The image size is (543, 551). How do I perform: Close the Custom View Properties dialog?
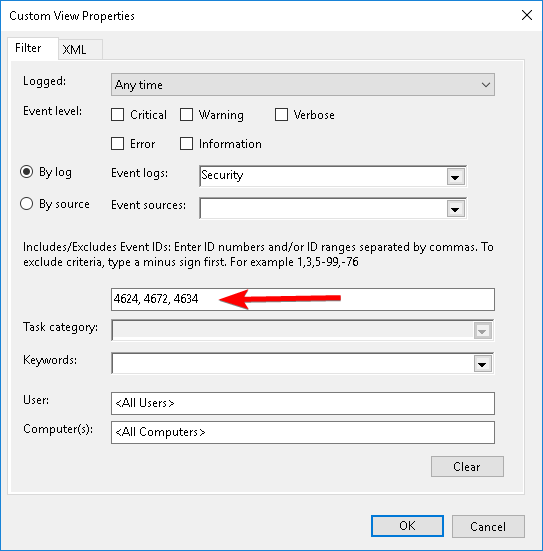click(x=526, y=15)
